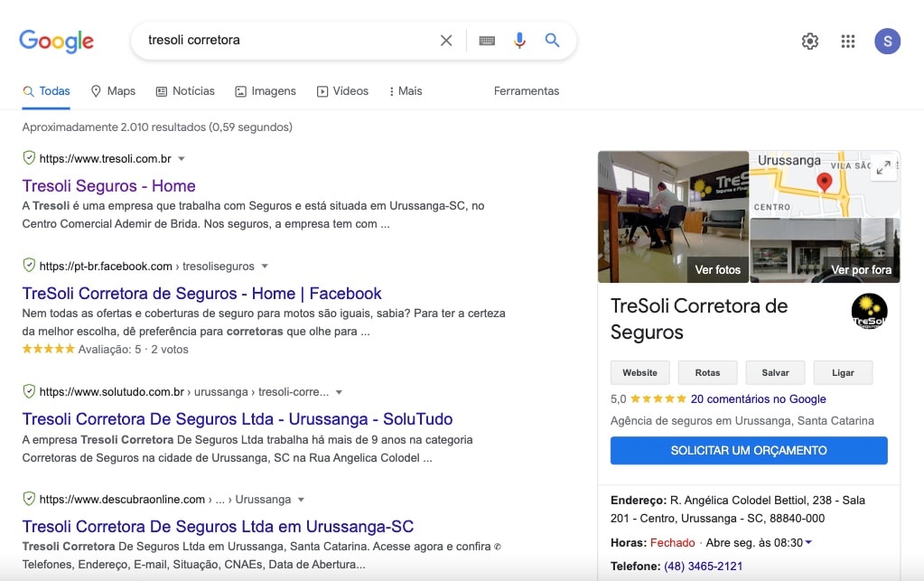Click the 'TreSoli Corretora de Seguros' panel title

coord(699,319)
